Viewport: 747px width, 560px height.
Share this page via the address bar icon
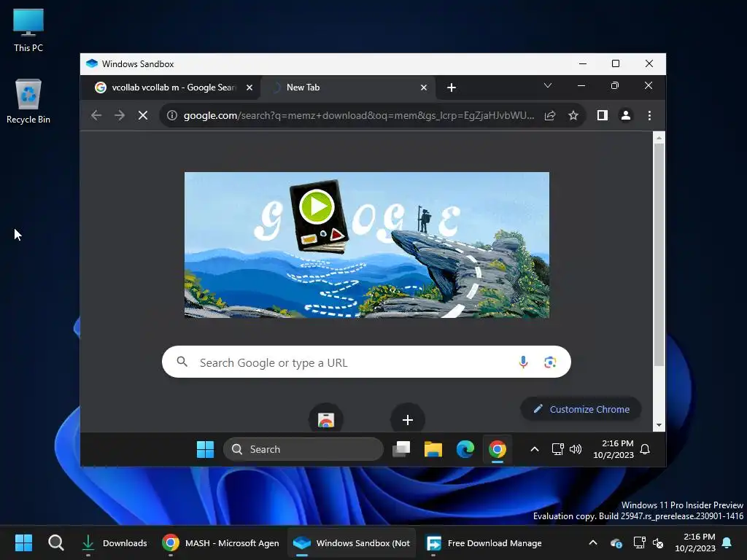(x=550, y=115)
